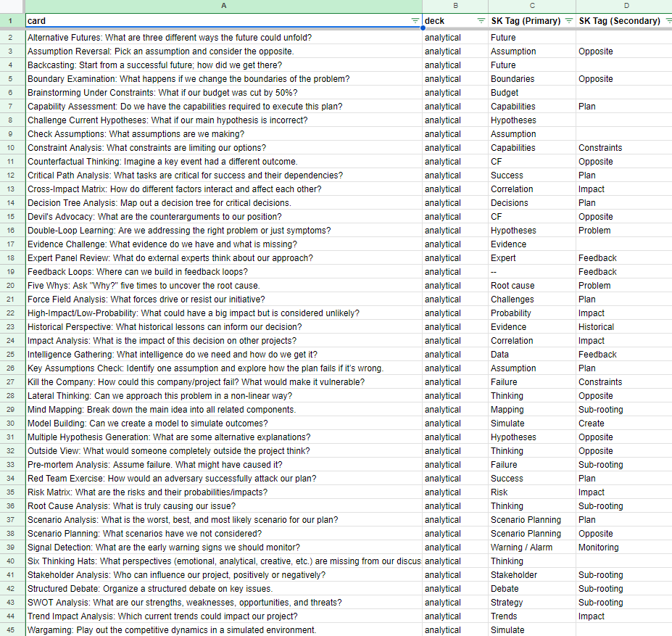Select column D header

click(x=624, y=6)
